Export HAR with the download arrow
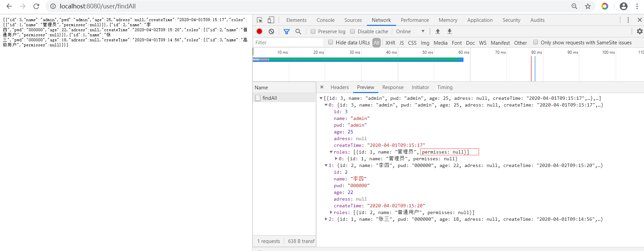Viewport: 644px width, 251px height. pos(449,31)
